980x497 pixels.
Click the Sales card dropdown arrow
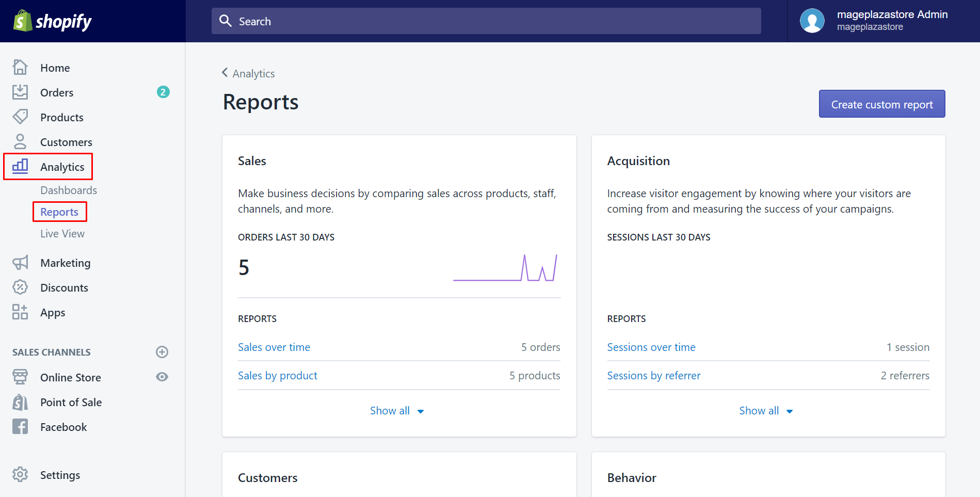tap(421, 411)
